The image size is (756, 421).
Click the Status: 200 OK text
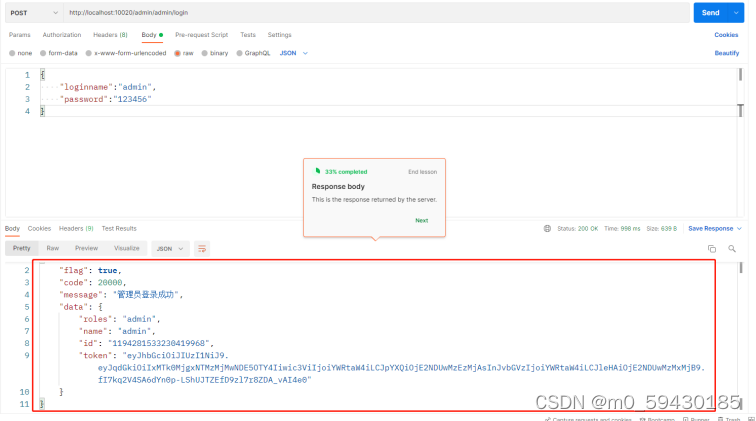578,229
